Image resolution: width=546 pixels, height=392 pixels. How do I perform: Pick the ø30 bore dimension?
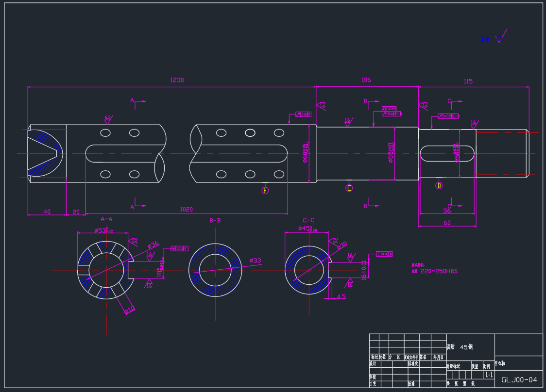pos(342,246)
